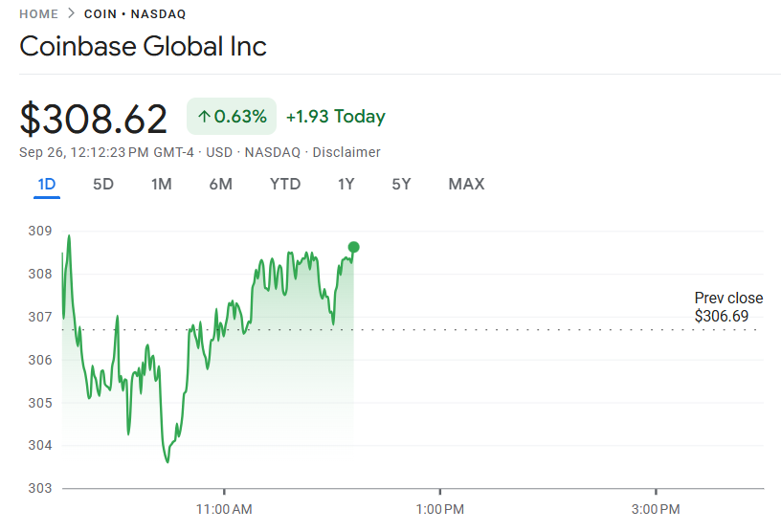The width and height of the screenshot is (781, 532).
Task: Switch to the 1D chart range
Action: click(x=47, y=184)
